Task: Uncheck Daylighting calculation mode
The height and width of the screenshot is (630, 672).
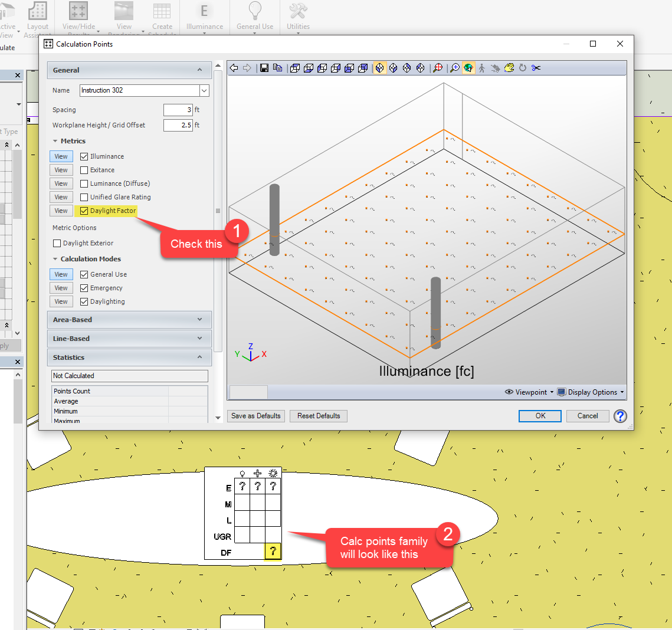Action: [x=84, y=301]
